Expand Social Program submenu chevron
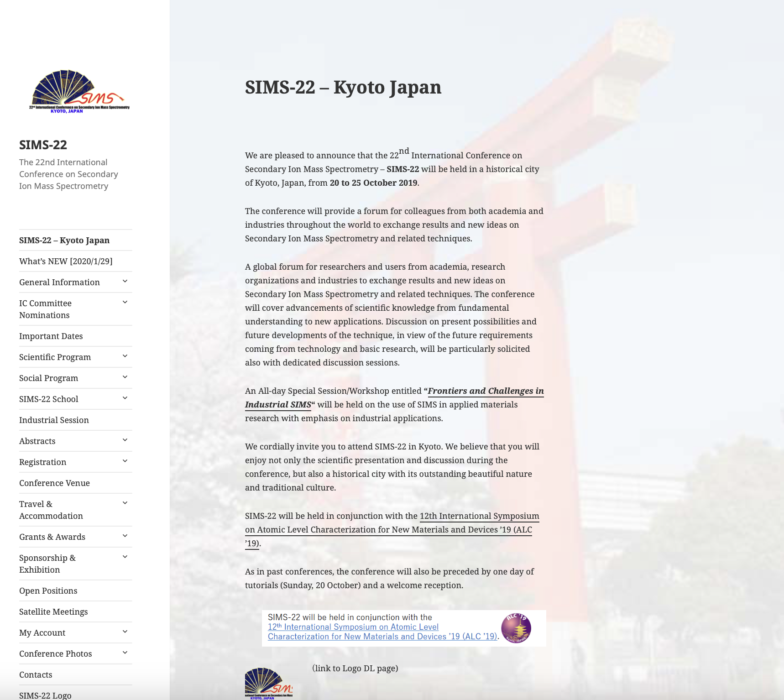Screen dimensions: 784x700 click(x=125, y=377)
